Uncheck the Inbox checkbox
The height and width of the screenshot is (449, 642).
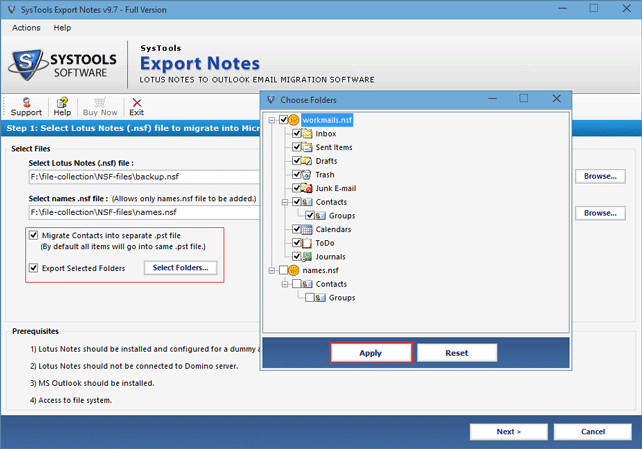coord(297,133)
